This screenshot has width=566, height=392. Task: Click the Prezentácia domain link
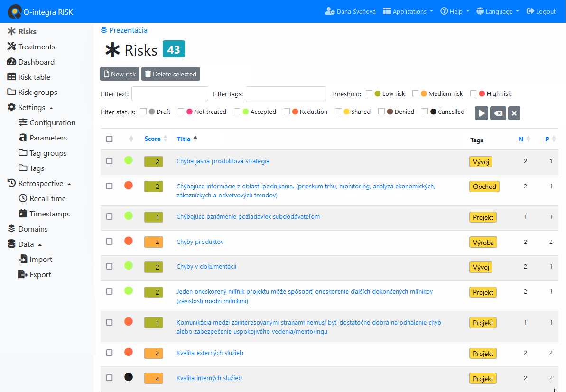[129, 30]
